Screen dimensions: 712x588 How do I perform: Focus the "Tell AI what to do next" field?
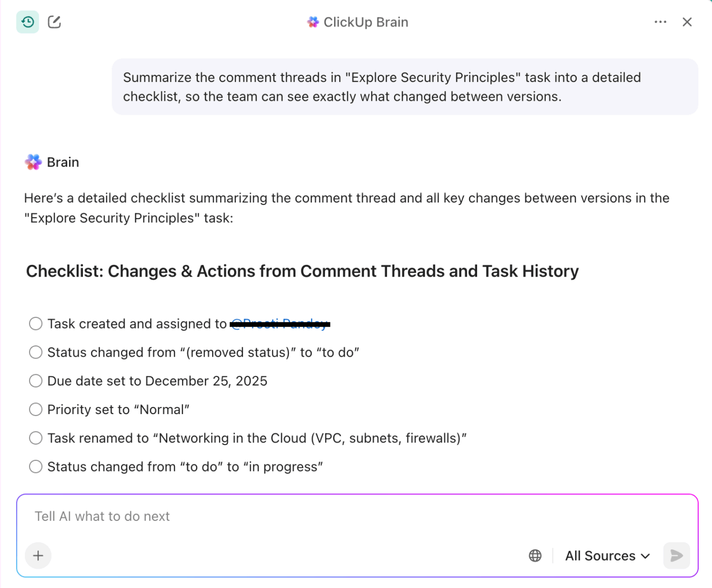203,516
